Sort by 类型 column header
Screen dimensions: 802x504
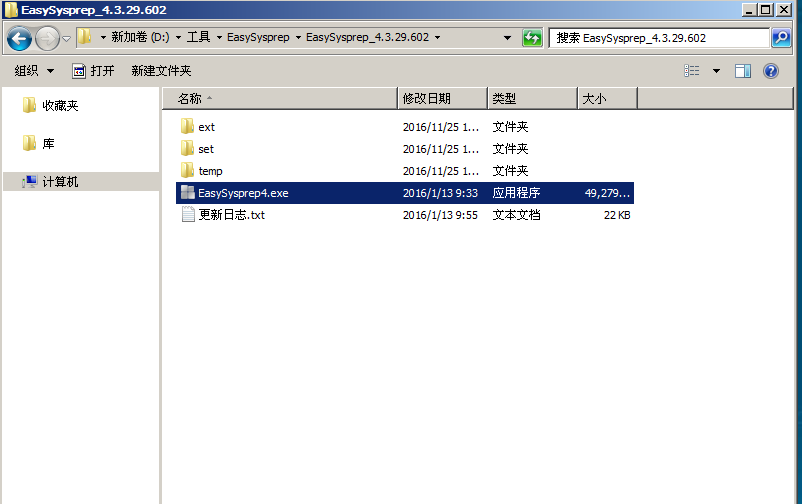(x=532, y=98)
